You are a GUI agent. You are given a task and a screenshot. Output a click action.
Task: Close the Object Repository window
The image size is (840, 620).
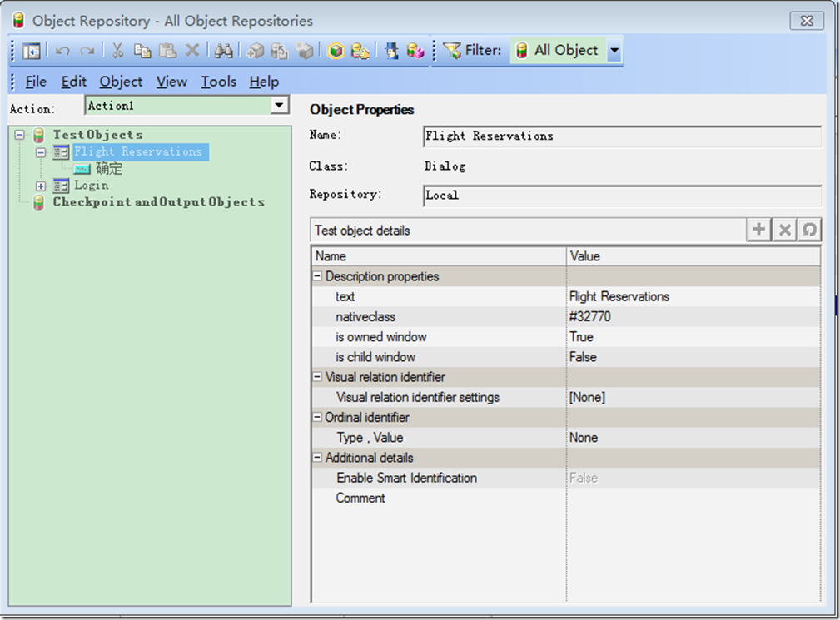[x=807, y=20]
